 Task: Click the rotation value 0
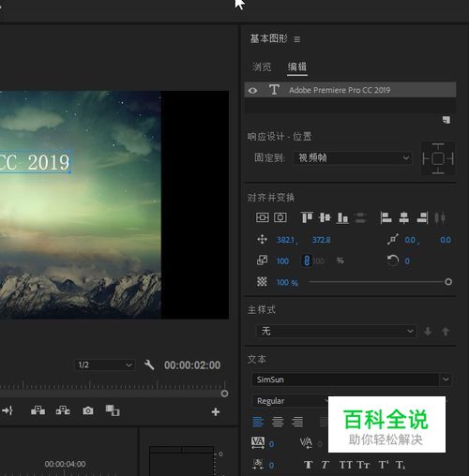click(407, 261)
